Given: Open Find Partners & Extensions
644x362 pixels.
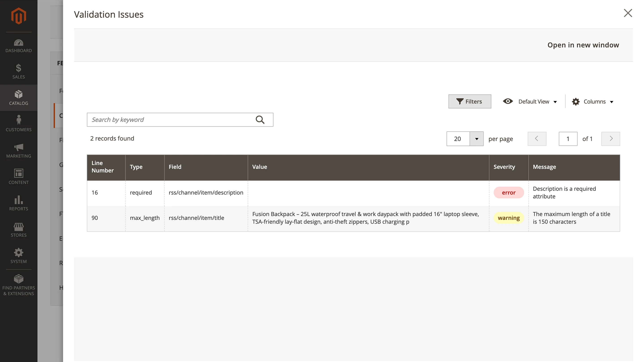Looking at the screenshot, I should click(18, 285).
